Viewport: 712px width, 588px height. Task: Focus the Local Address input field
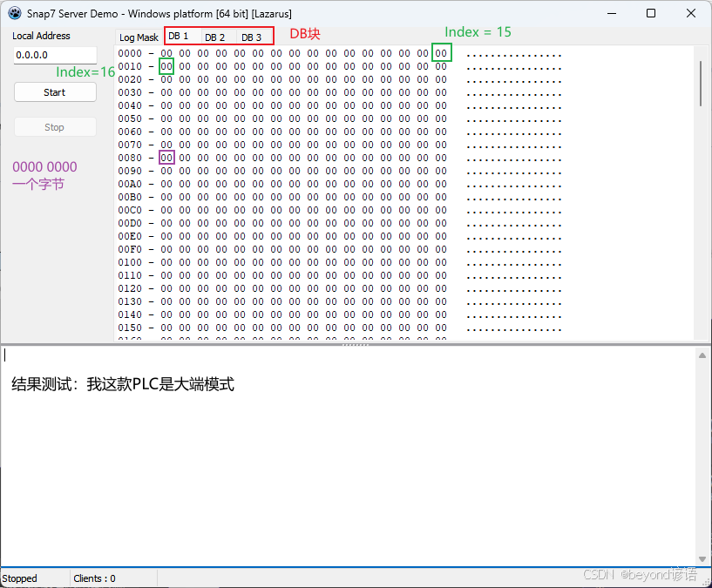[55, 55]
